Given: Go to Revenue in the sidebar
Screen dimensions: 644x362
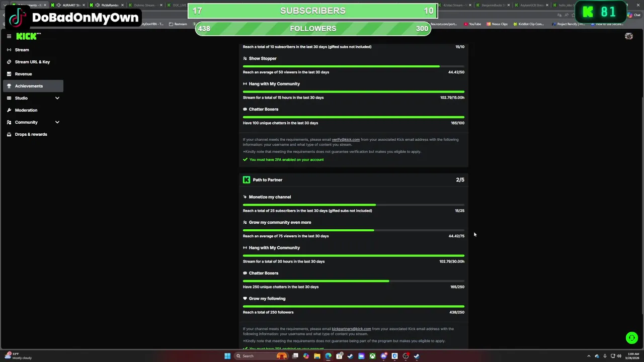Looking at the screenshot, I should click(33, 74).
